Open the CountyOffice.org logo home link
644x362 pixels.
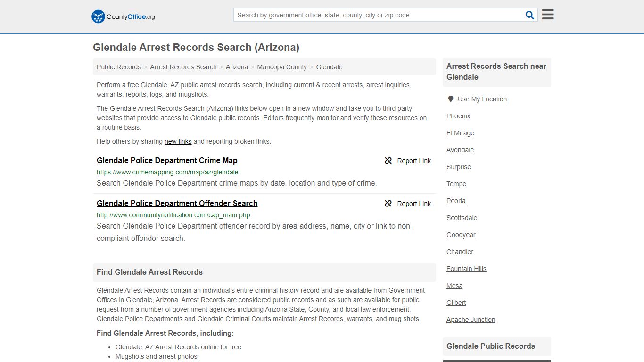tap(123, 16)
